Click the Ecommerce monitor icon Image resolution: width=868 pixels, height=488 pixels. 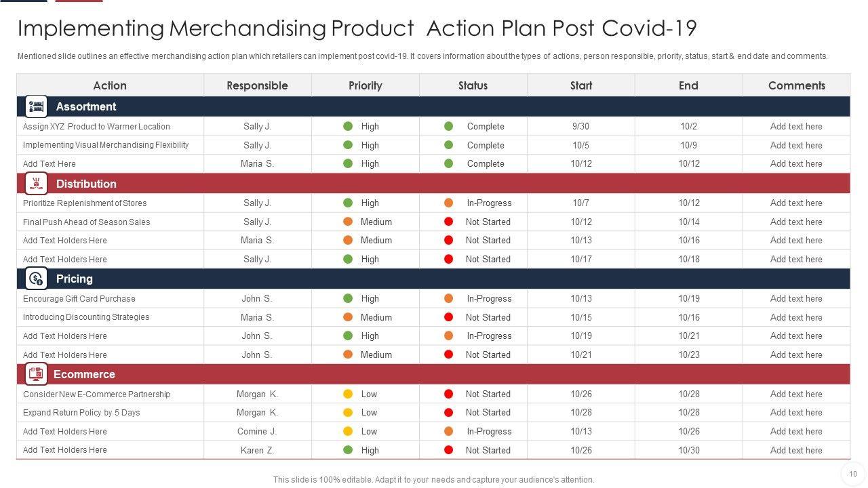coord(36,374)
